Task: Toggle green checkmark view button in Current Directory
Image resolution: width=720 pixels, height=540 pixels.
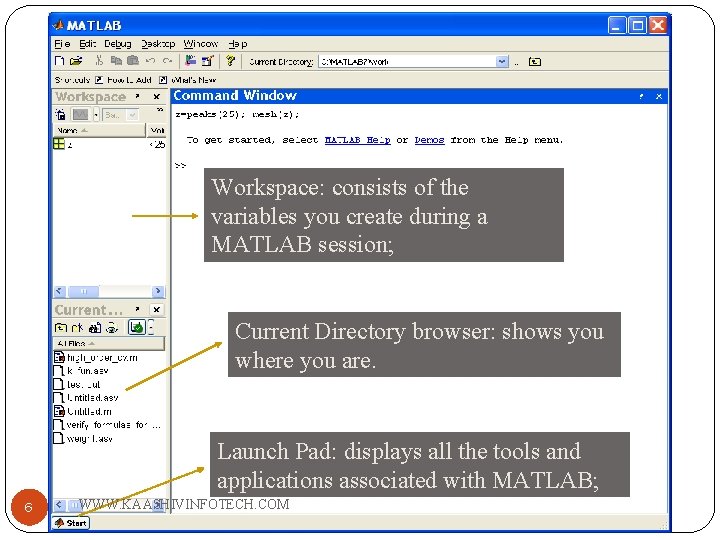Action: [x=136, y=327]
